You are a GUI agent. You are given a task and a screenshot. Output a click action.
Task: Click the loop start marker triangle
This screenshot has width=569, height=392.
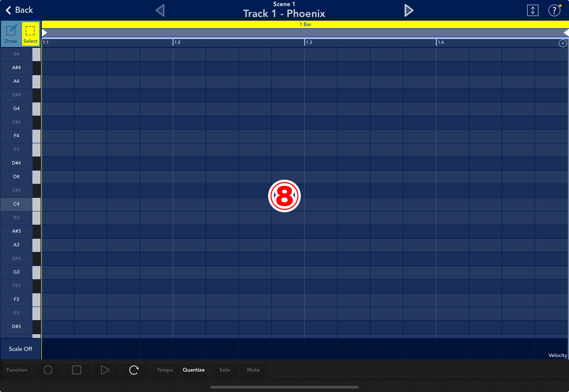point(44,33)
